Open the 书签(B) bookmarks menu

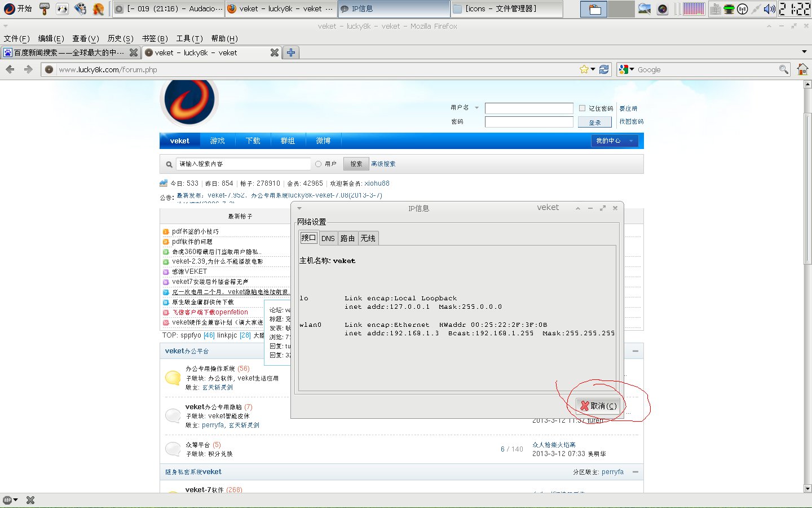[155, 38]
